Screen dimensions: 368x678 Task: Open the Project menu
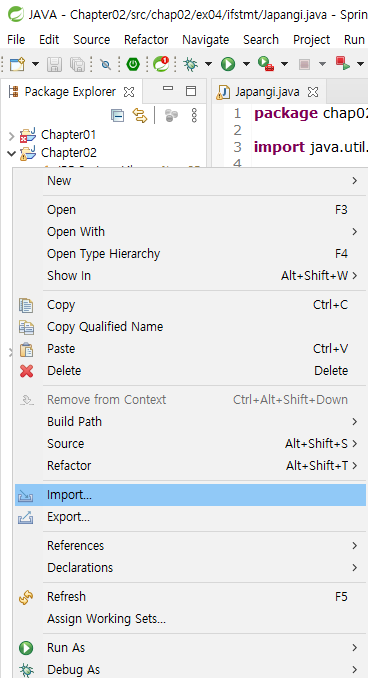(x=311, y=40)
